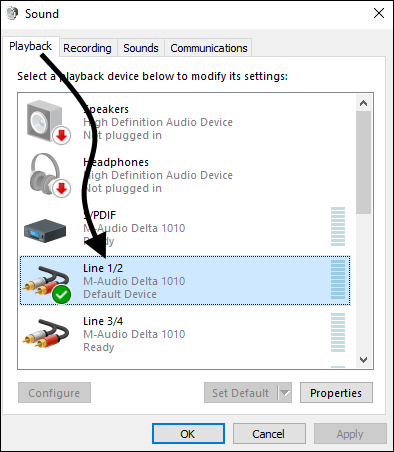The image size is (394, 452).
Task: Close the Sound dialog window
Action: pyautogui.click(x=379, y=13)
